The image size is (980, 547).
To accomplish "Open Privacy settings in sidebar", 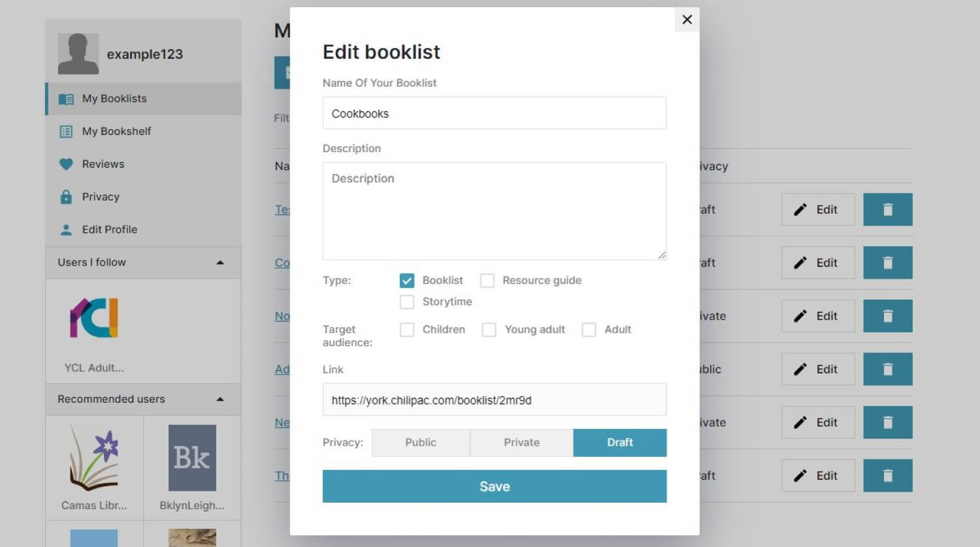I will (143, 196).
